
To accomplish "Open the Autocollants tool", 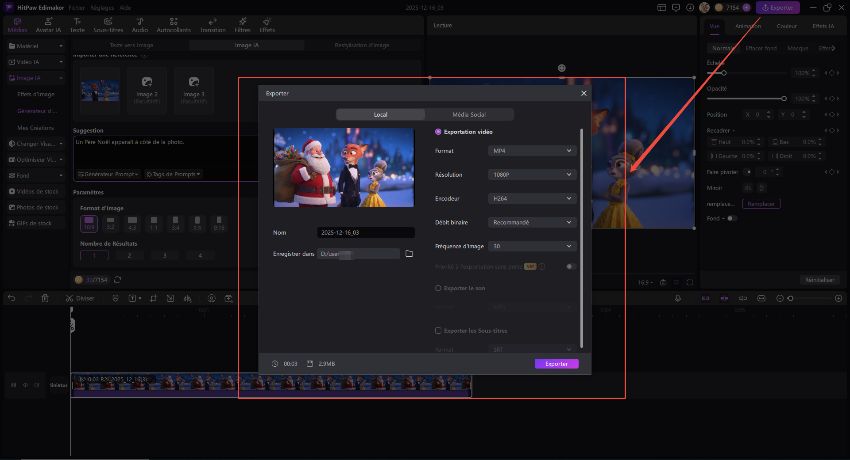I will [173, 25].
